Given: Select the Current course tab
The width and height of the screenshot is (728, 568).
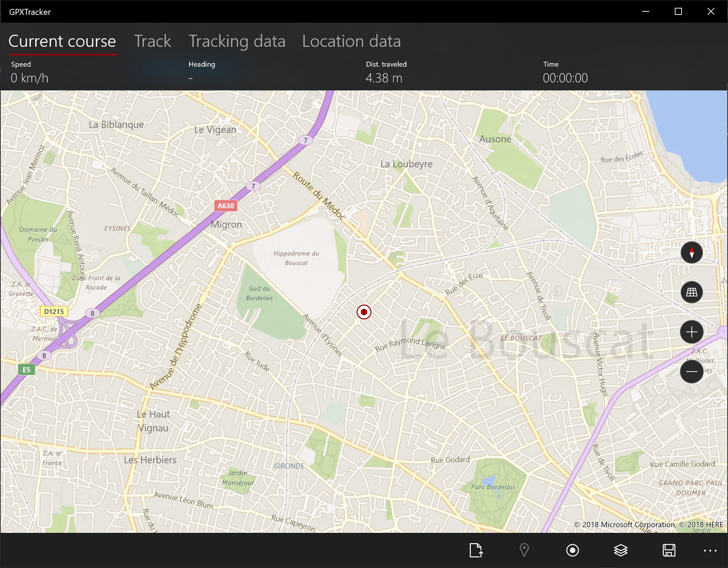Looking at the screenshot, I should [x=62, y=41].
